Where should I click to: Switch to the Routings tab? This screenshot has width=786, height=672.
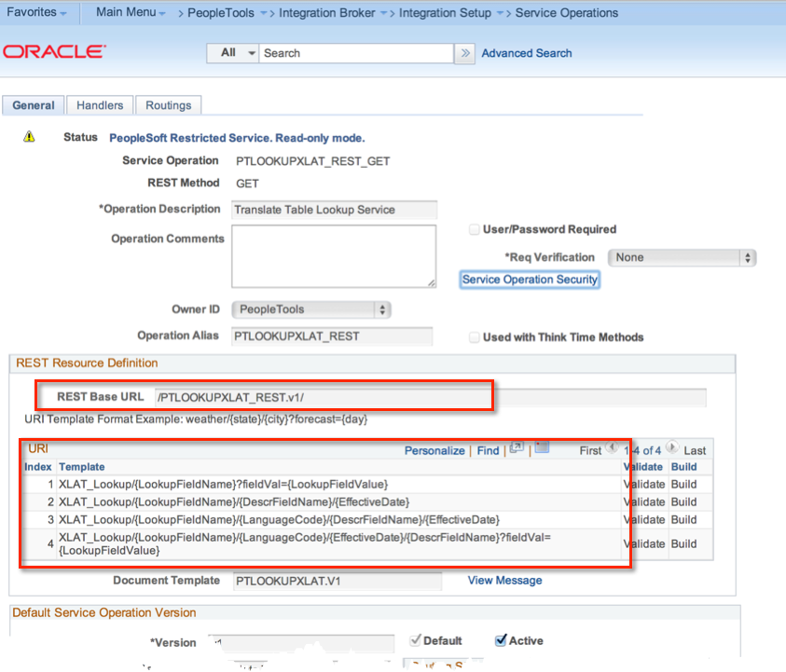pyautogui.click(x=169, y=105)
